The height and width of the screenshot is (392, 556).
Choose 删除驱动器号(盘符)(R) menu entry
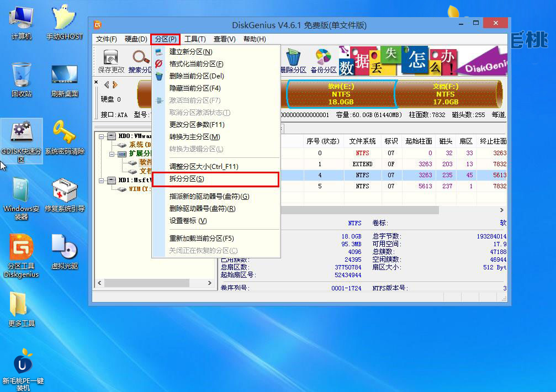click(x=216, y=208)
